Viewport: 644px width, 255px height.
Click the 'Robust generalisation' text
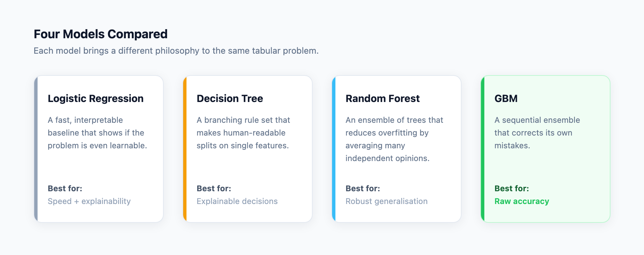386,201
